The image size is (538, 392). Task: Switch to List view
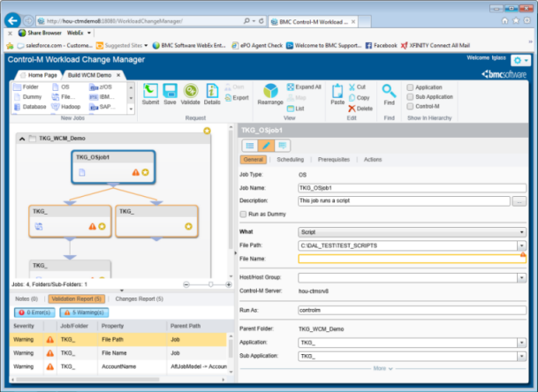296,109
